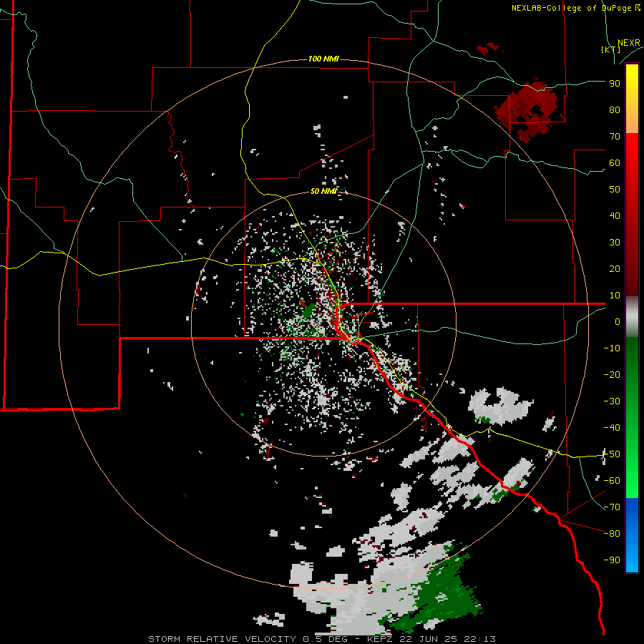Click the -80 scale label
Viewport: 644px width, 644px height.
tap(612, 534)
